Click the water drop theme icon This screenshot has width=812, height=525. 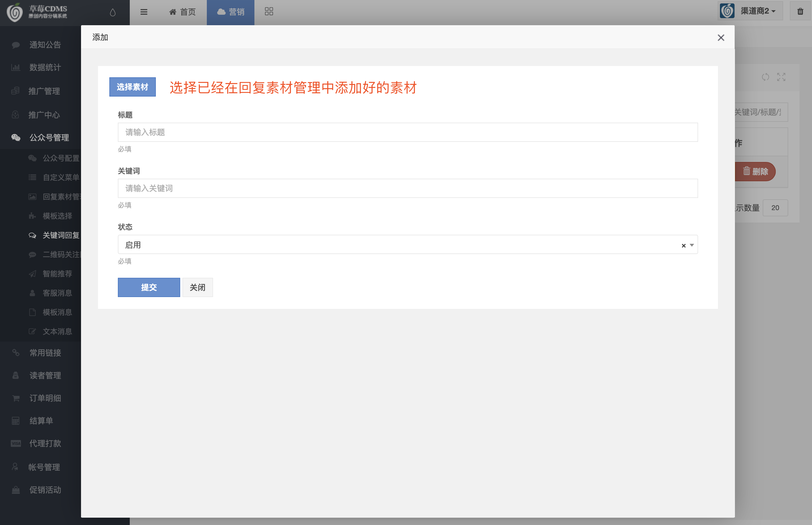[x=113, y=12]
